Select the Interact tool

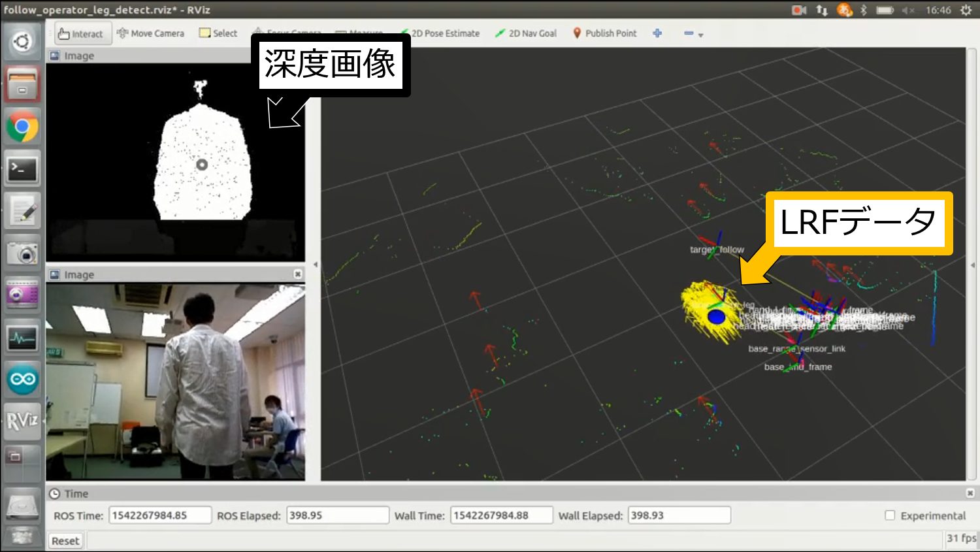pos(81,33)
